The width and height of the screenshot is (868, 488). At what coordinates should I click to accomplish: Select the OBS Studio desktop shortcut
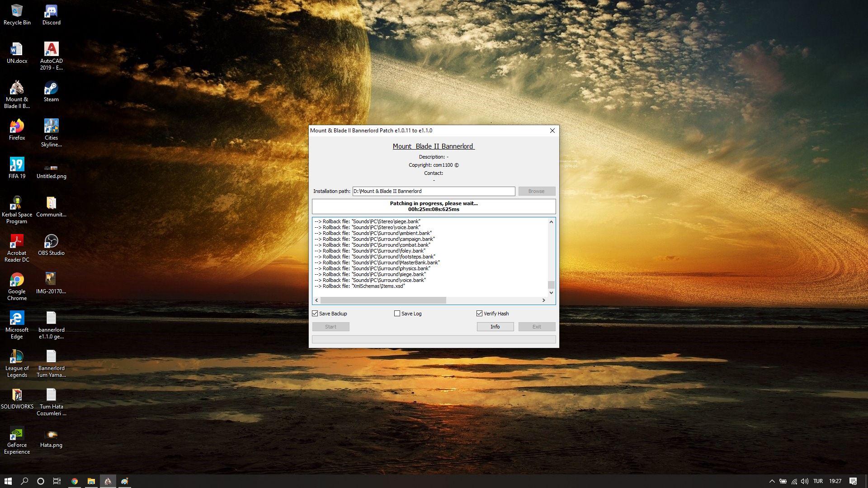tap(52, 245)
